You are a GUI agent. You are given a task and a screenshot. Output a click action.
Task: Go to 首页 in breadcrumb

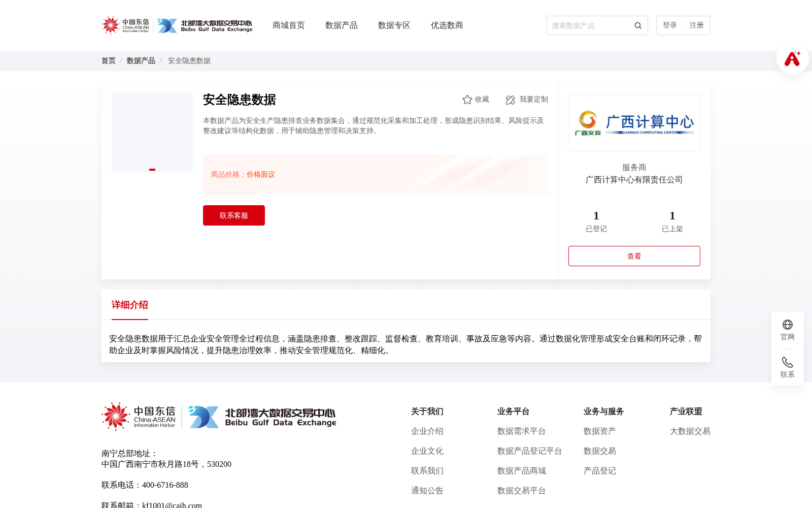[x=109, y=61]
